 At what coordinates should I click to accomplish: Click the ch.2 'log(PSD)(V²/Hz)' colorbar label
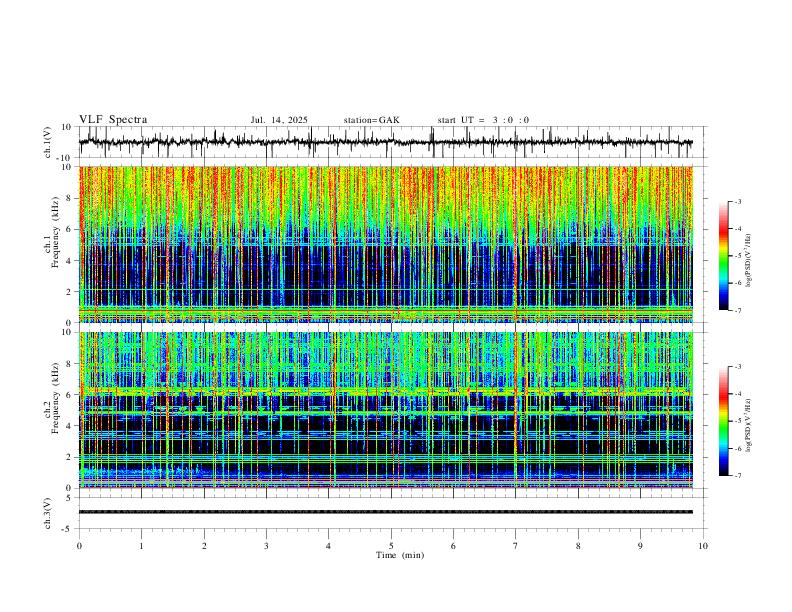(748, 426)
